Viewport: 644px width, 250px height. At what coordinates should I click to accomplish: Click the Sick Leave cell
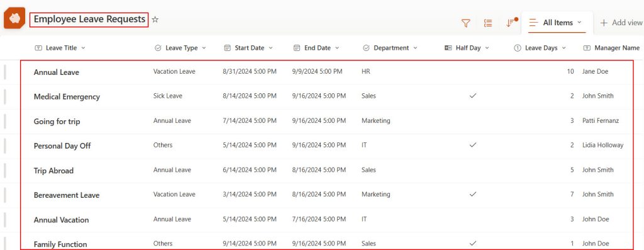[167, 96]
